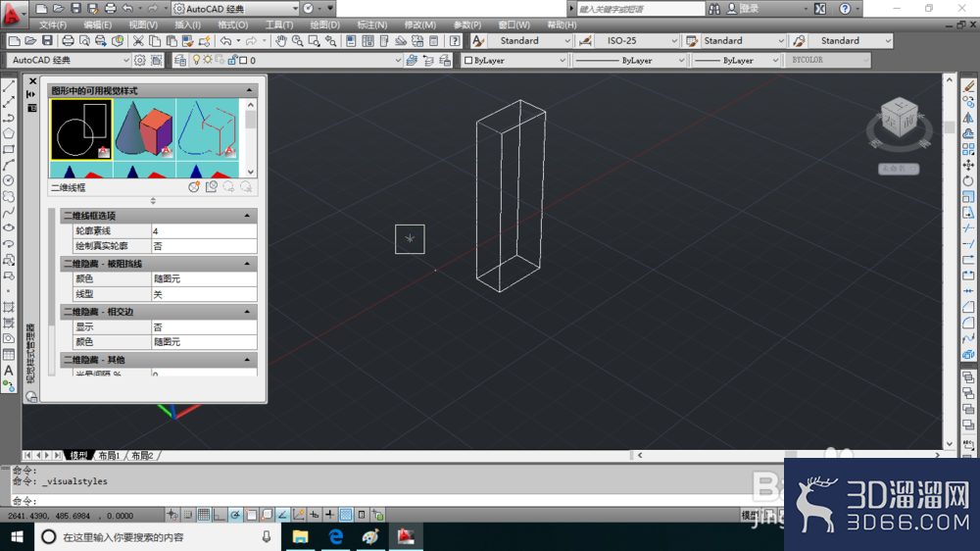Screen dimensions: 980x551
Task: Select the Line tool in the draw toolbar
Action: tap(9, 86)
